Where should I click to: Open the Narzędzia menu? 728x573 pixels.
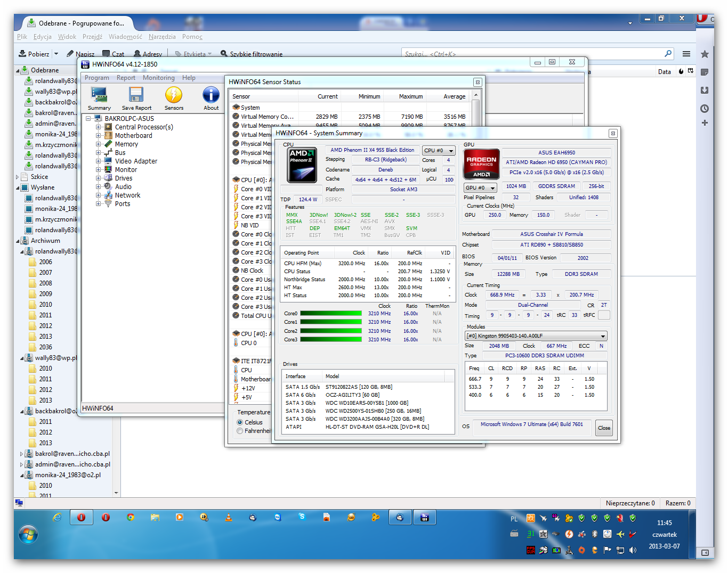[x=162, y=37]
